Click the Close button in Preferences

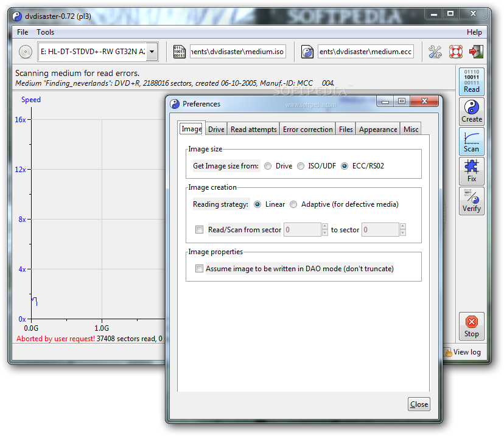click(419, 404)
